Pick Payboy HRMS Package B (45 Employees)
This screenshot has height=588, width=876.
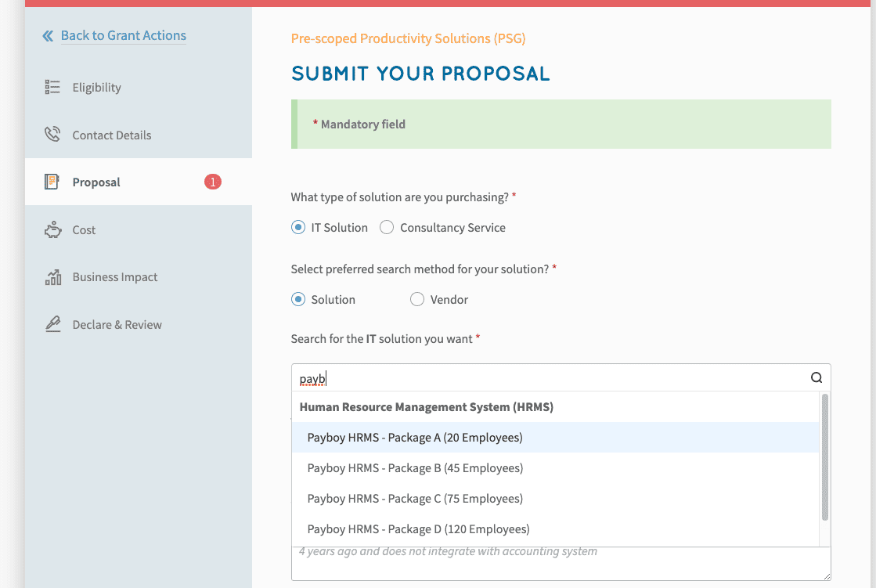pyautogui.click(x=415, y=468)
